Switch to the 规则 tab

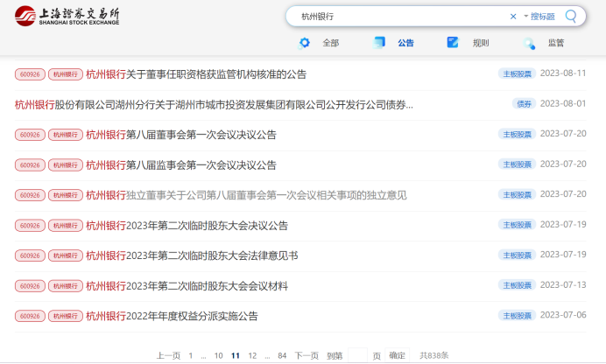[x=481, y=43]
